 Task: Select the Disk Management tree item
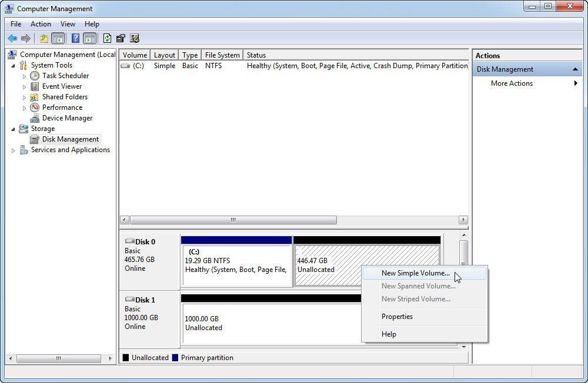click(71, 139)
